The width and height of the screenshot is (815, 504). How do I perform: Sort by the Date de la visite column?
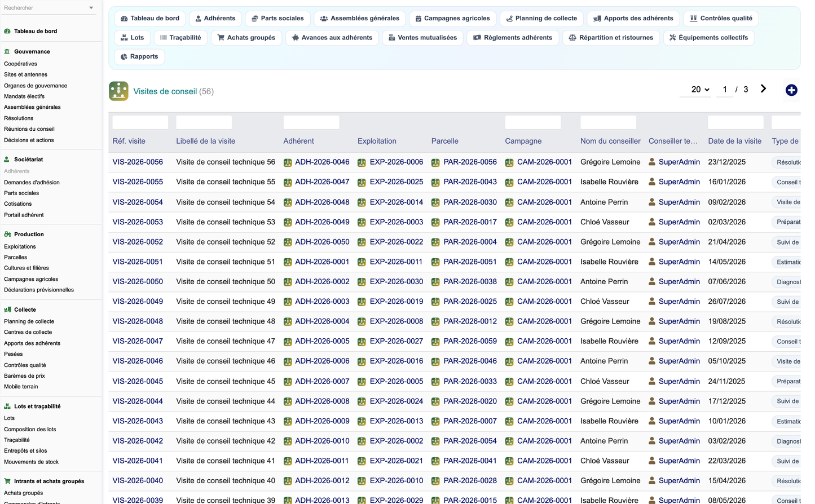coord(735,141)
